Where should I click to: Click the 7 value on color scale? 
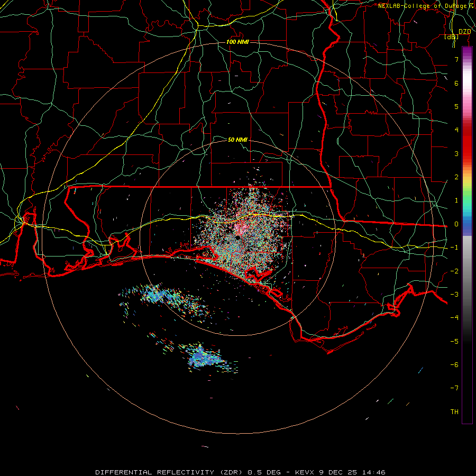point(456,59)
